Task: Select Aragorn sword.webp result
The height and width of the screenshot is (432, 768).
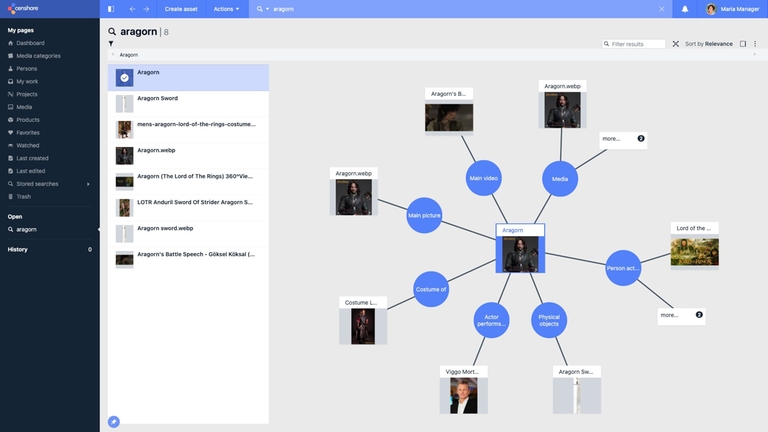Action: point(188,233)
